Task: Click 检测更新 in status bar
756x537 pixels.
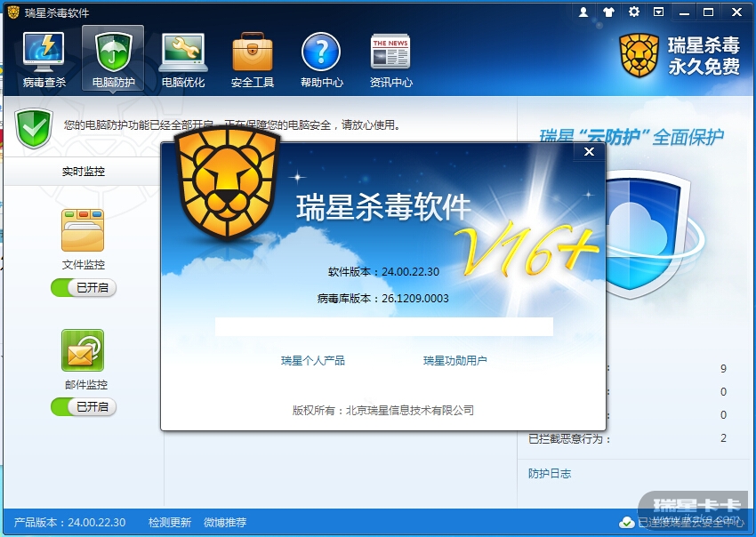Action: [170, 523]
